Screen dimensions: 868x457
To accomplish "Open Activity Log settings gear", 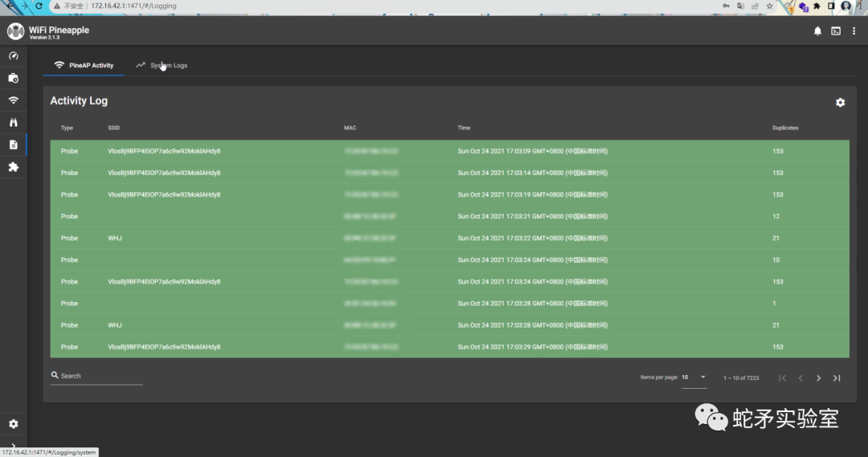I will tap(841, 102).
